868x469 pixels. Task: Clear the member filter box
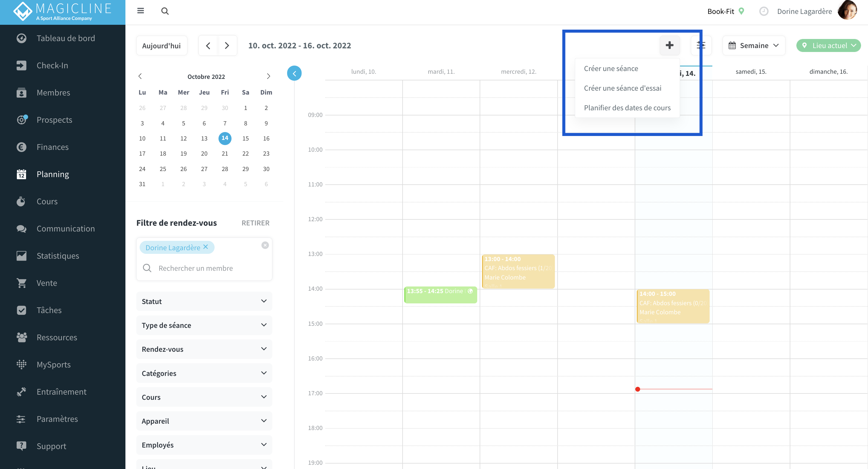coord(265,245)
